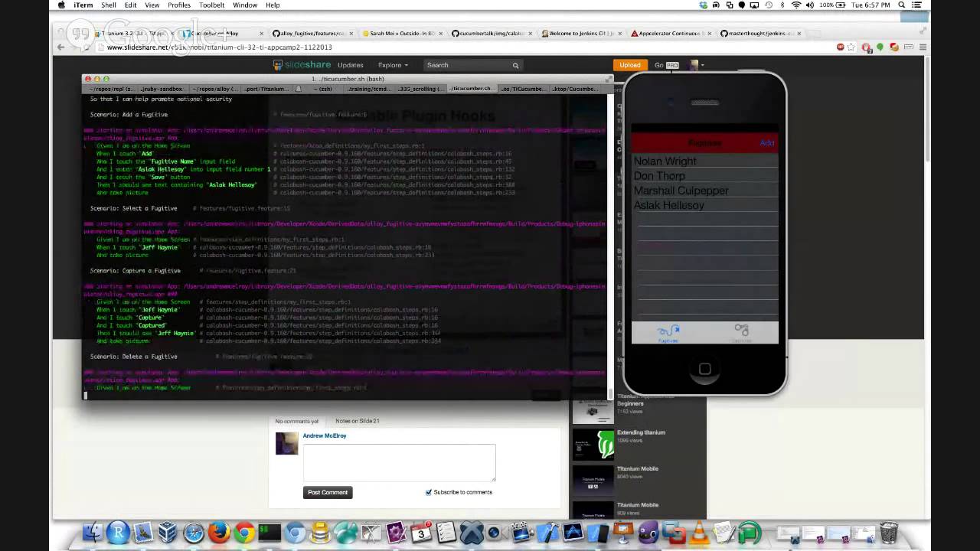Click Chrome back arrow button

(x=61, y=47)
